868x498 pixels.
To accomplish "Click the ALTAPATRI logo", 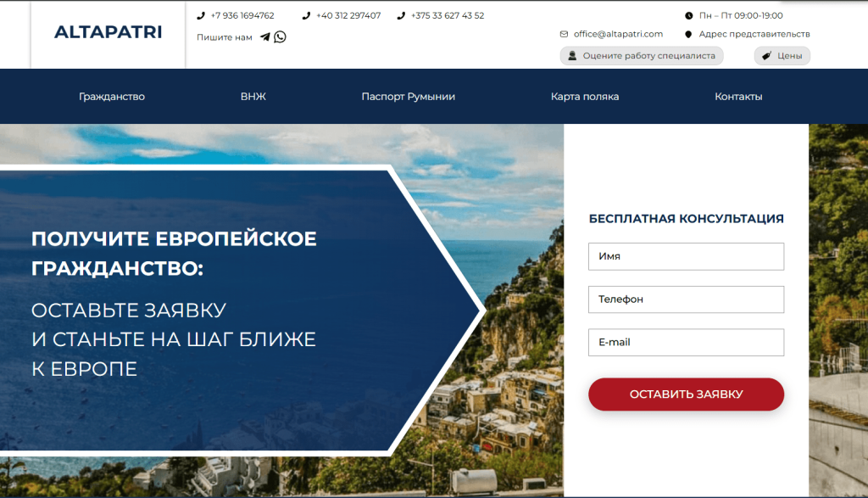I will [x=108, y=32].
